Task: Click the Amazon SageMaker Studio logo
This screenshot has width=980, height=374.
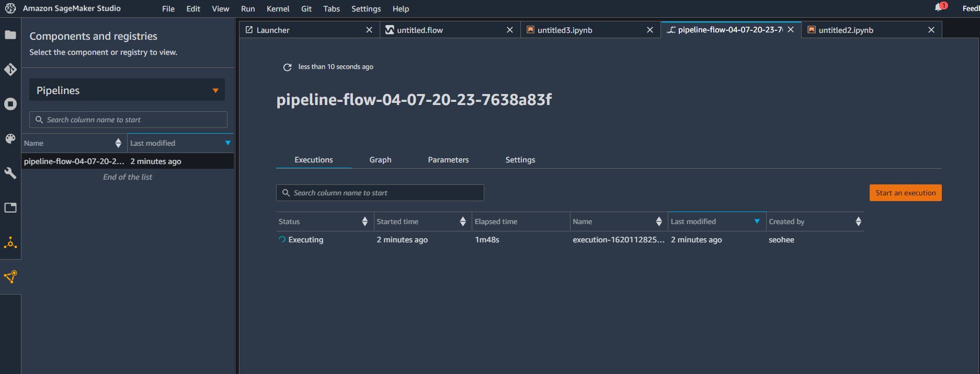Action: point(10,8)
